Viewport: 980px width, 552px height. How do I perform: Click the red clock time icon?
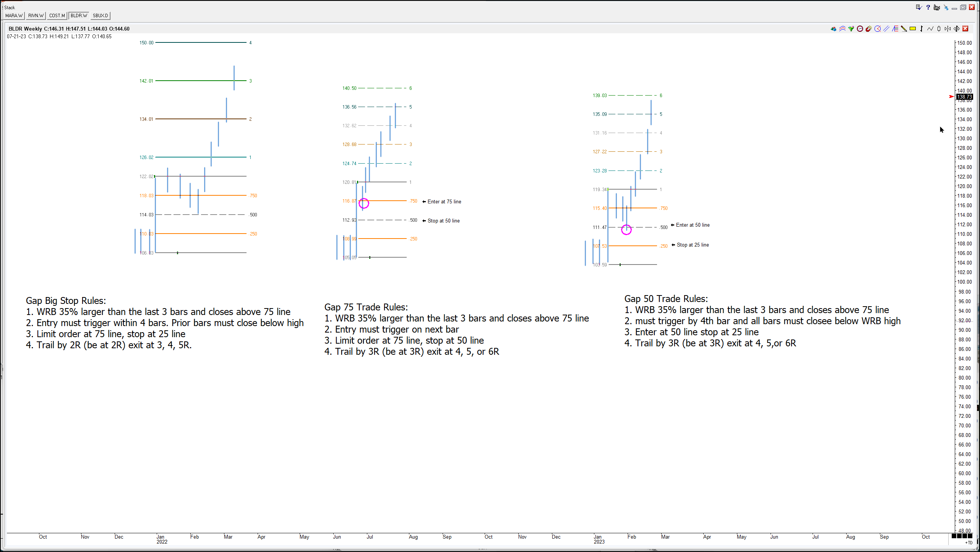click(x=860, y=29)
